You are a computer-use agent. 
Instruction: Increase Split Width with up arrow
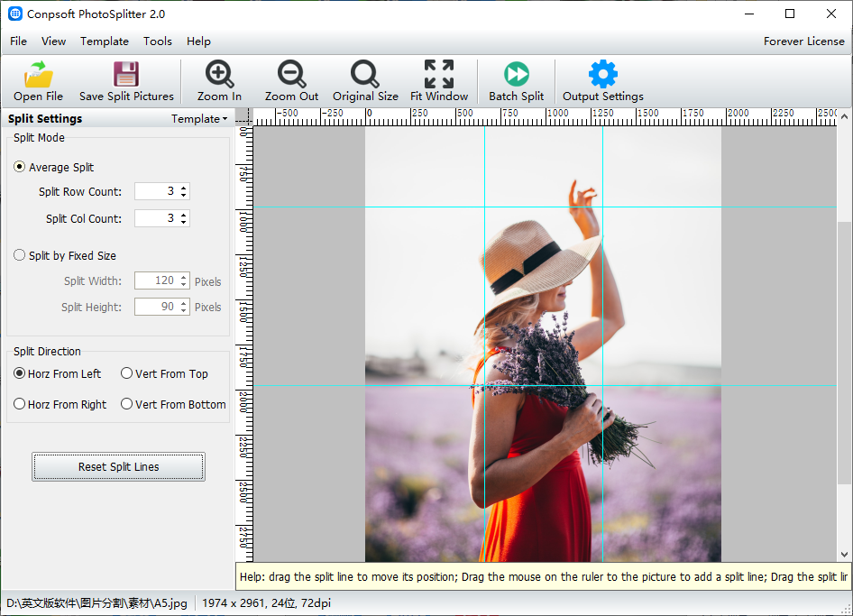[x=184, y=277]
